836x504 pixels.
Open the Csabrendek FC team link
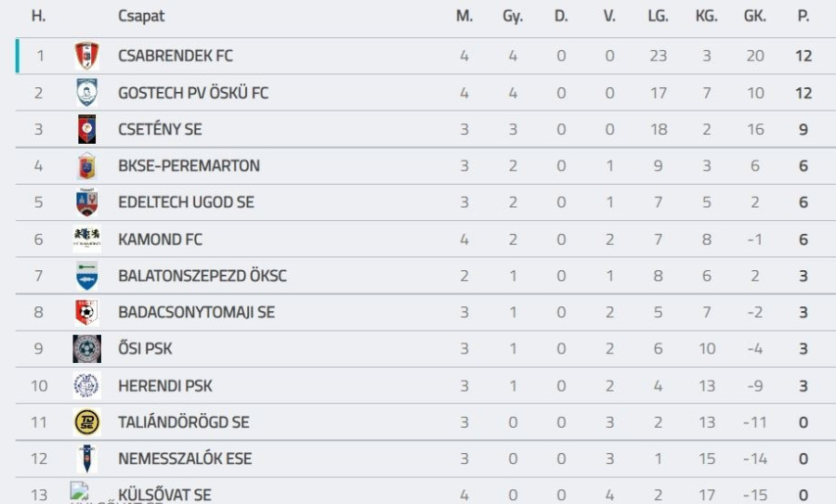coord(176,57)
